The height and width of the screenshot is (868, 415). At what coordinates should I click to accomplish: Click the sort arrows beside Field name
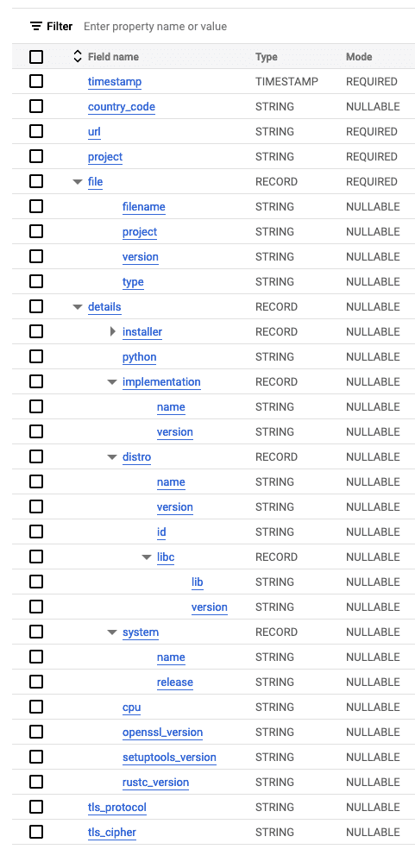77,56
